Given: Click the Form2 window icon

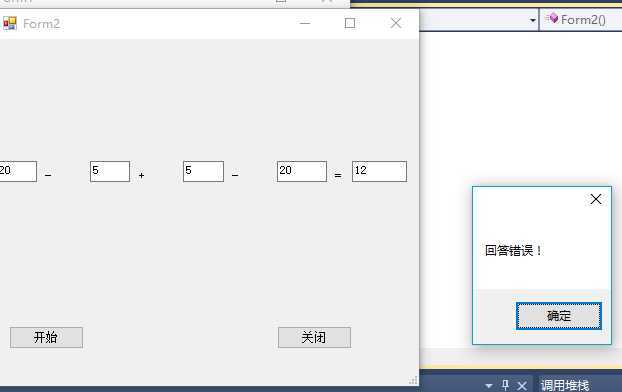Looking at the screenshot, I should [10, 23].
